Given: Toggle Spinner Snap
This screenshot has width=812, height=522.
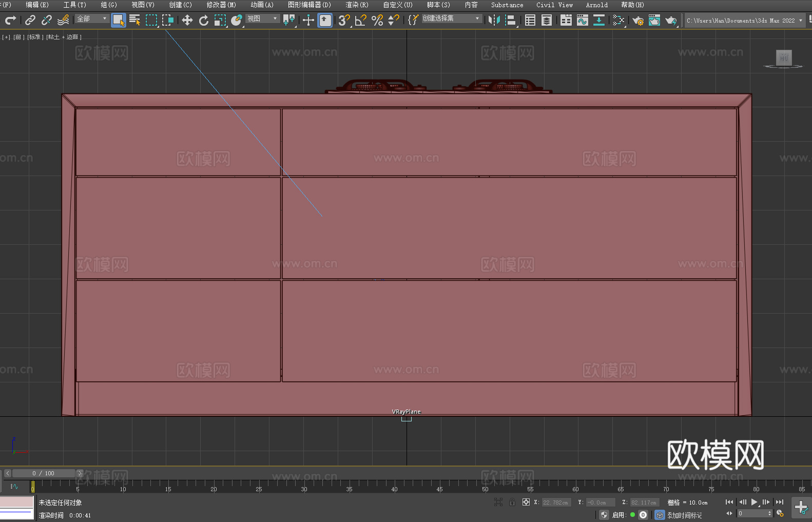Looking at the screenshot, I should click(393, 20).
